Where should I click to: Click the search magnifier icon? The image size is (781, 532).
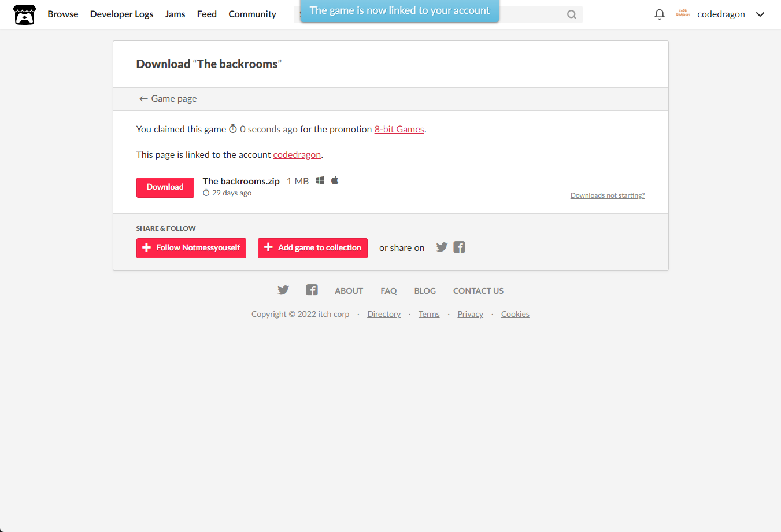click(x=571, y=14)
